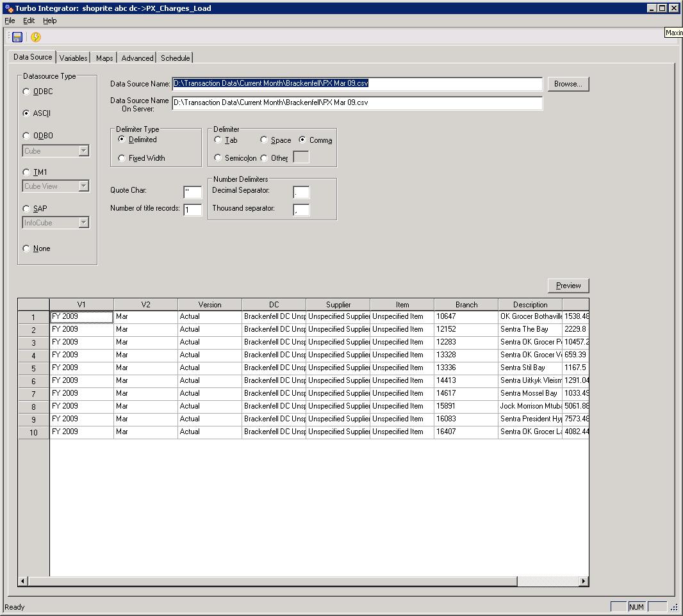Open the InfoCube dropdown under SAP
Screen dimensions: 683x616
(x=84, y=222)
